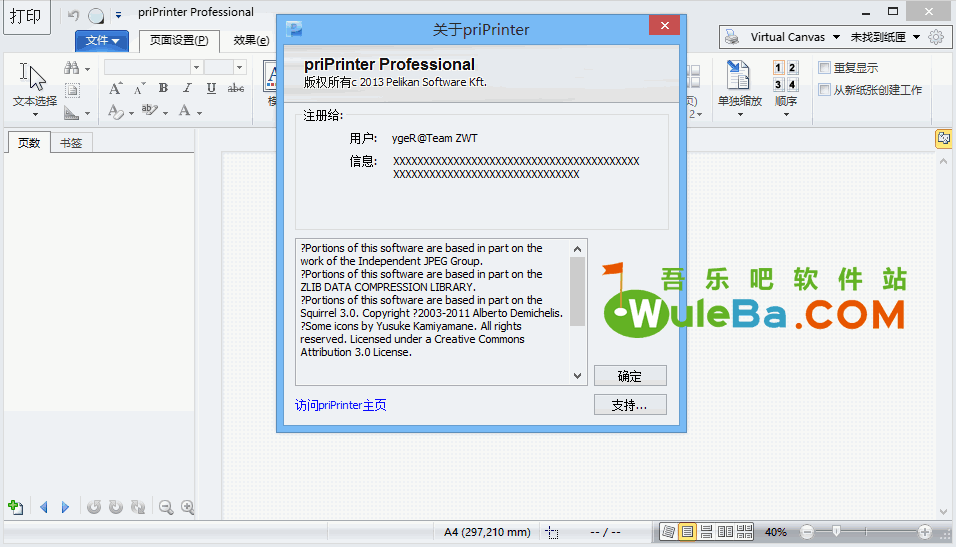This screenshot has height=547, width=956.
Task: Click the zoom out magnifier in pages panel
Action: pyautogui.click(x=165, y=507)
